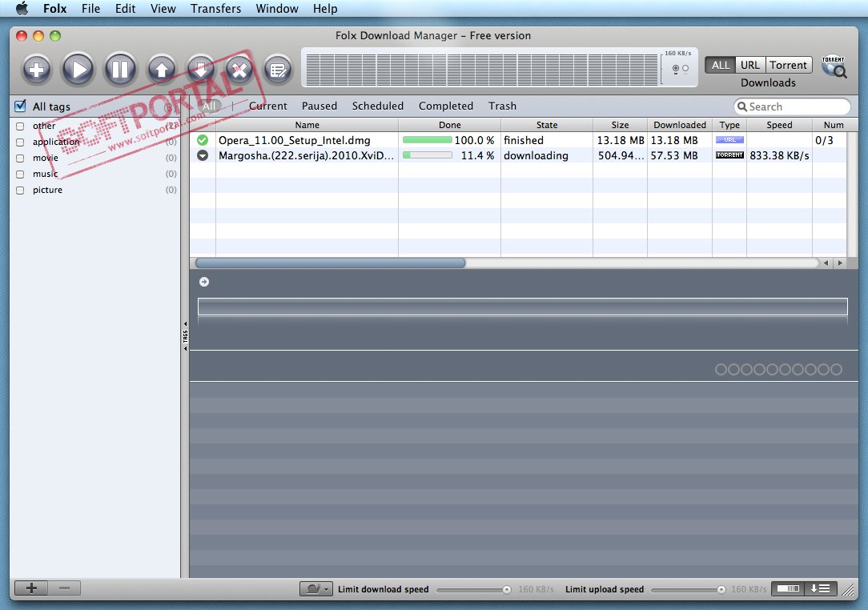Filter downloads by Torrent type
This screenshot has height=610, width=868.
point(788,66)
